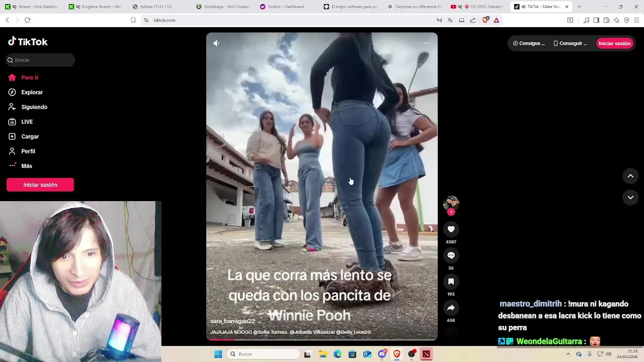Open the Leo AI sparkle icon
Screen dimensions: 644x362
coord(616,20)
